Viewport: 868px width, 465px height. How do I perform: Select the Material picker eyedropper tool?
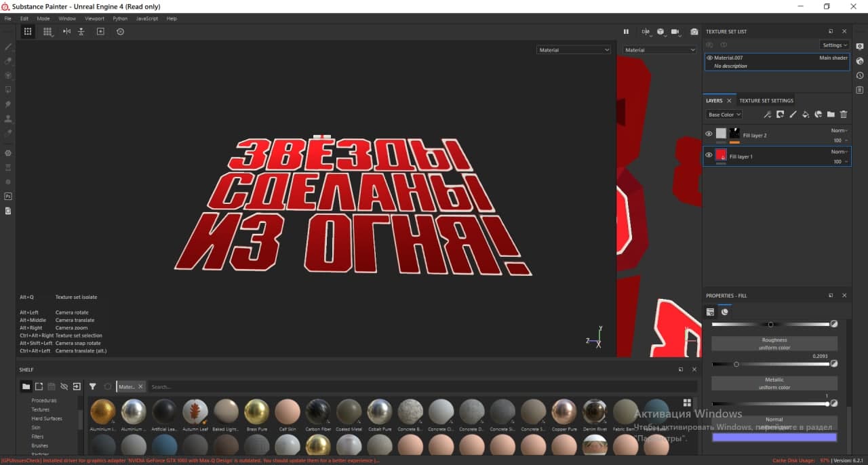pos(8,133)
